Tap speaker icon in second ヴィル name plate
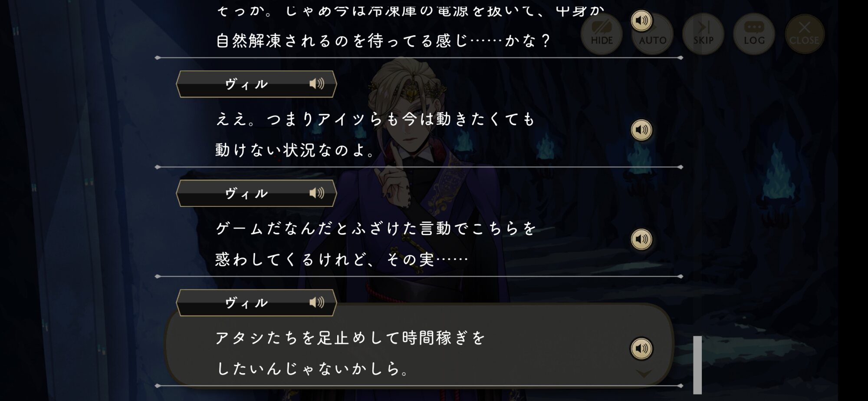This screenshot has height=401, width=868. click(x=317, y=193)
